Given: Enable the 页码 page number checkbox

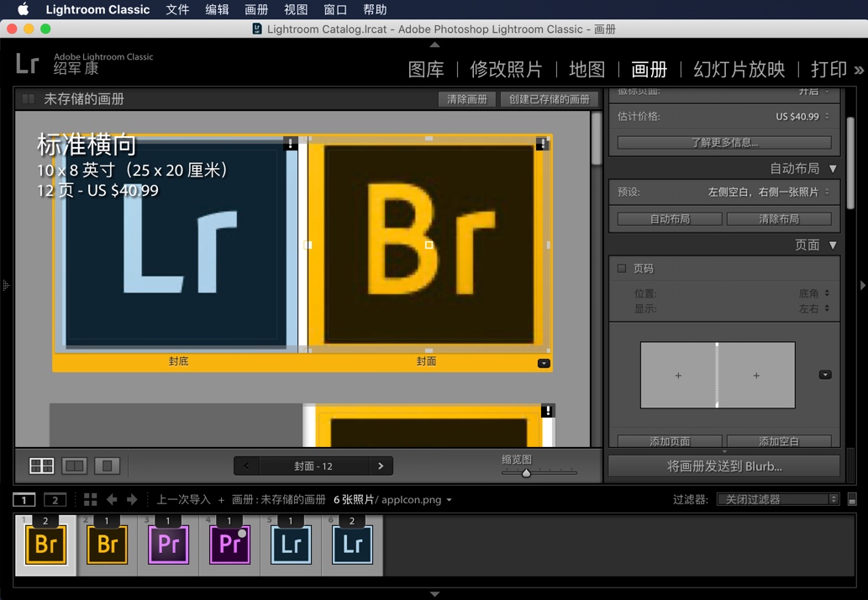Looking at the screenshot, I should tap(619, 268).
